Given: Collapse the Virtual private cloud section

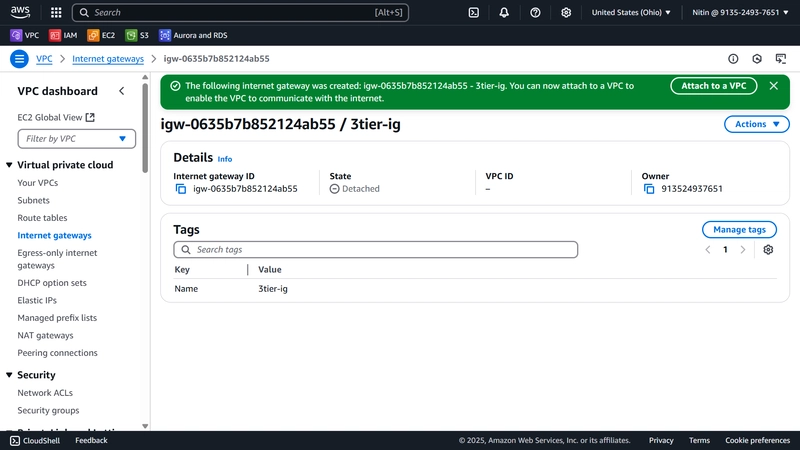Looking at the screenshot, I should [x=9, y=165].
